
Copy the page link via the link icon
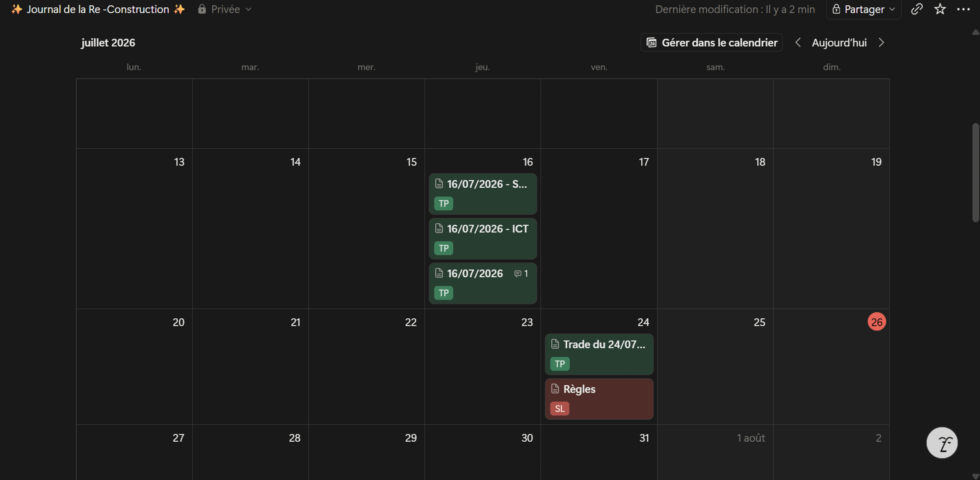coord(916,9)
